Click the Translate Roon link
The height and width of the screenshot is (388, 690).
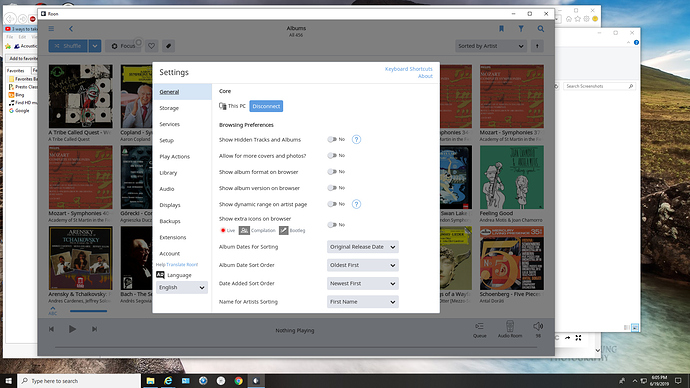pos(182,265)
